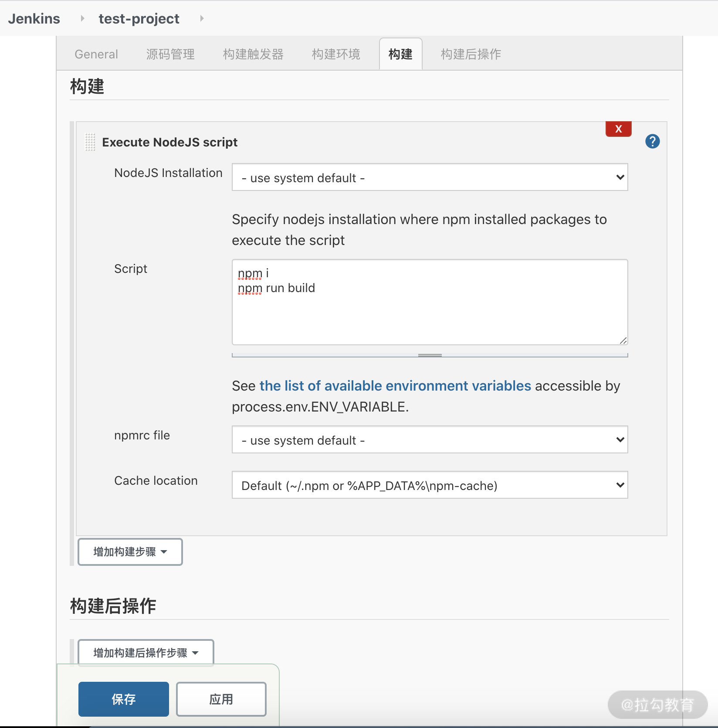Click the breadcrumb arrow after Jenkins
Image resolution: width=718 pixels, height=728 pixels.
pyautogui.click(x=82, y=18)
